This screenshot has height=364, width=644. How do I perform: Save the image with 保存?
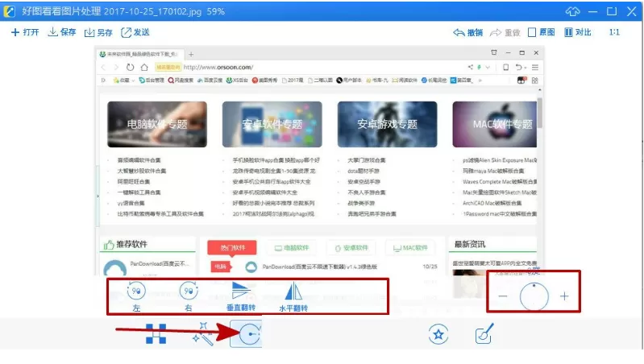coord(62,32)
